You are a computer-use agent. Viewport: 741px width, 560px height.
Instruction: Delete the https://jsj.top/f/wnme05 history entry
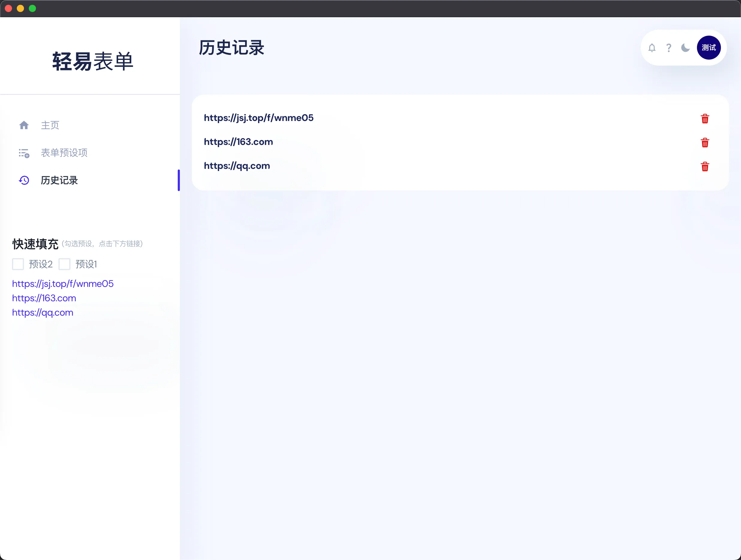point(705,119)
